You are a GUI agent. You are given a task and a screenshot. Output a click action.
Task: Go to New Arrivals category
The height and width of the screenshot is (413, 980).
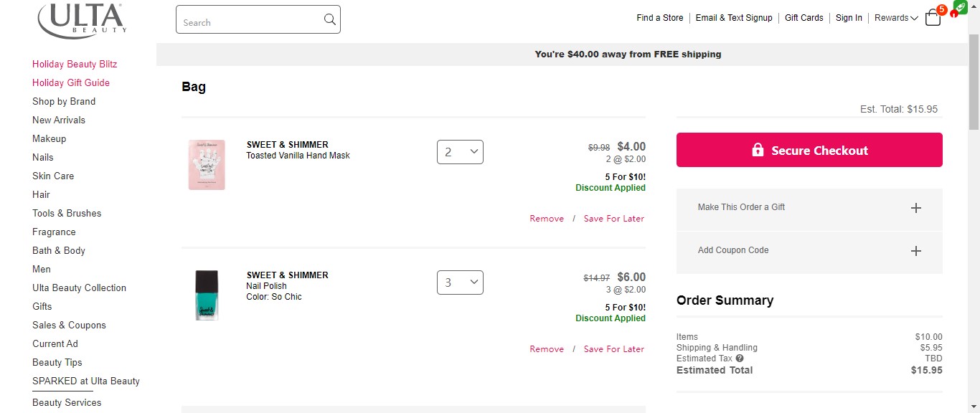[59, 120]
